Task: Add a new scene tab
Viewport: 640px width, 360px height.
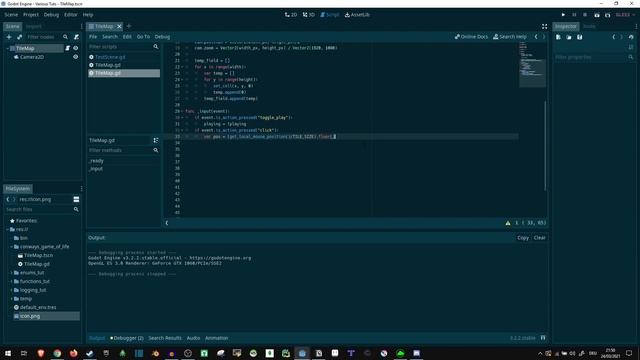Action: point(129,26)
